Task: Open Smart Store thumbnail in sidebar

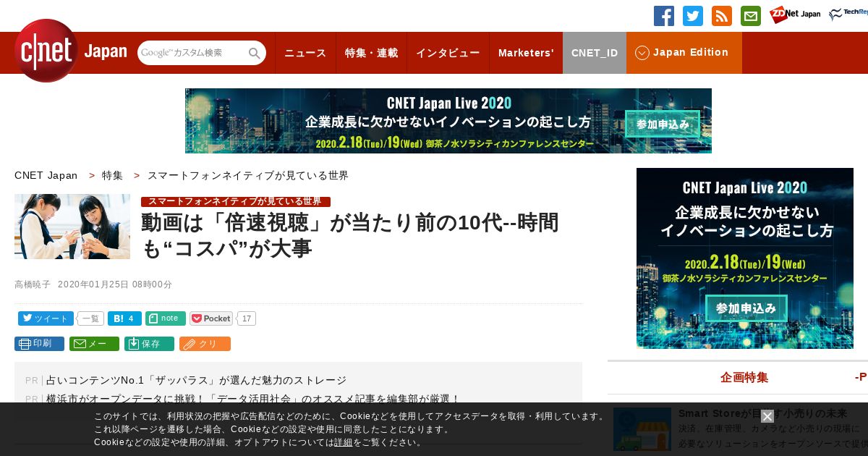Action: pos(642,428)
